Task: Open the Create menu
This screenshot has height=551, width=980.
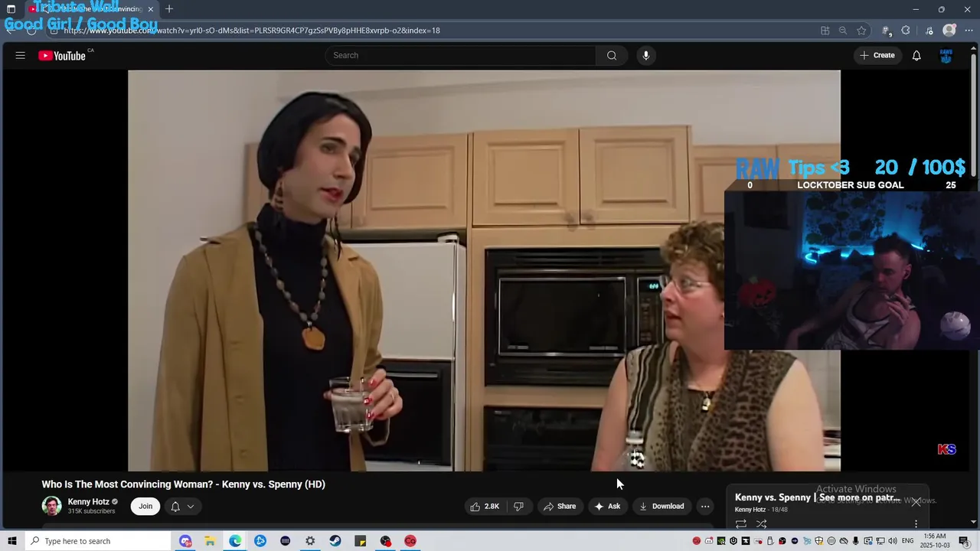Action: pos(877,55)
